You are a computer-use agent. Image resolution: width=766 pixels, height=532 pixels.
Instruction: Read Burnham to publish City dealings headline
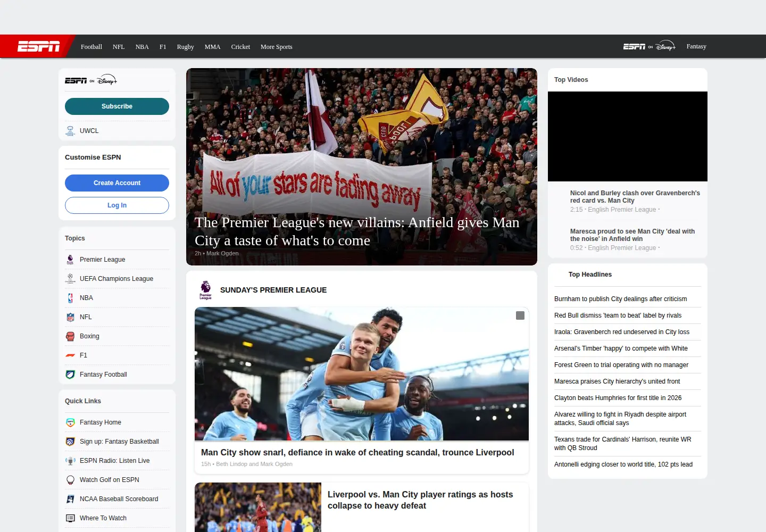click(620, 299)
